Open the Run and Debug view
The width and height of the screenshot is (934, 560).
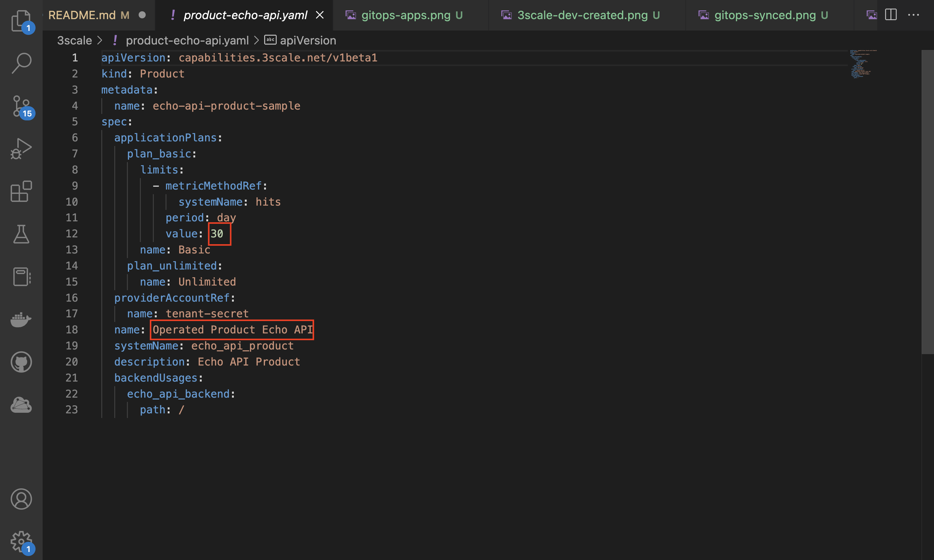pos(21,149)
